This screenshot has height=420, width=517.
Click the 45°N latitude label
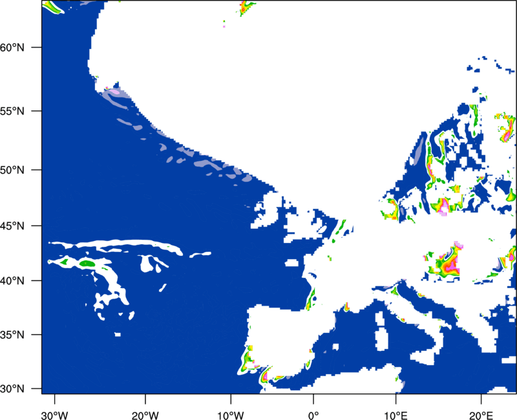point(12,226)
